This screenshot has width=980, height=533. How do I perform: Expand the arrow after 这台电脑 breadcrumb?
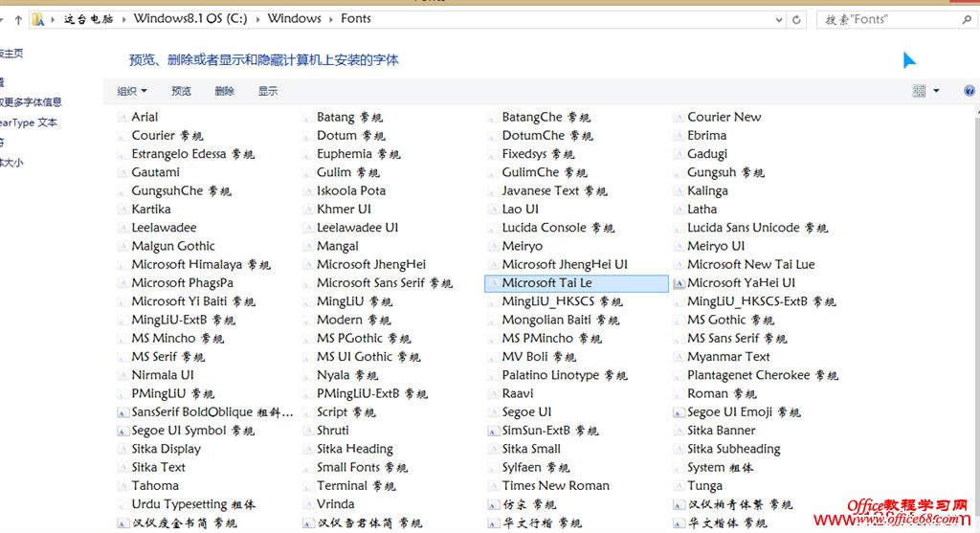123,19
